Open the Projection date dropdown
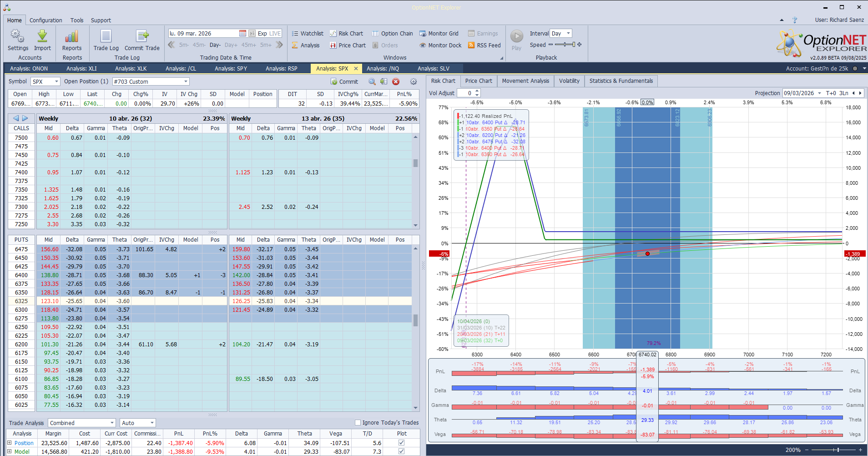The image size is (868, 456). 819,93
